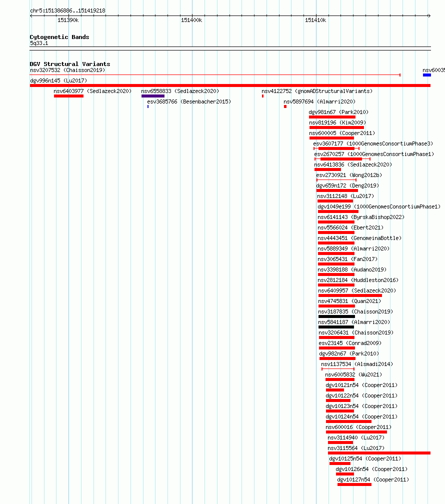The height and width of the screenshot is (504, 445).
Task: Click the nsv1137534 (Alsmadi2014) label
Action: point(357,364)
